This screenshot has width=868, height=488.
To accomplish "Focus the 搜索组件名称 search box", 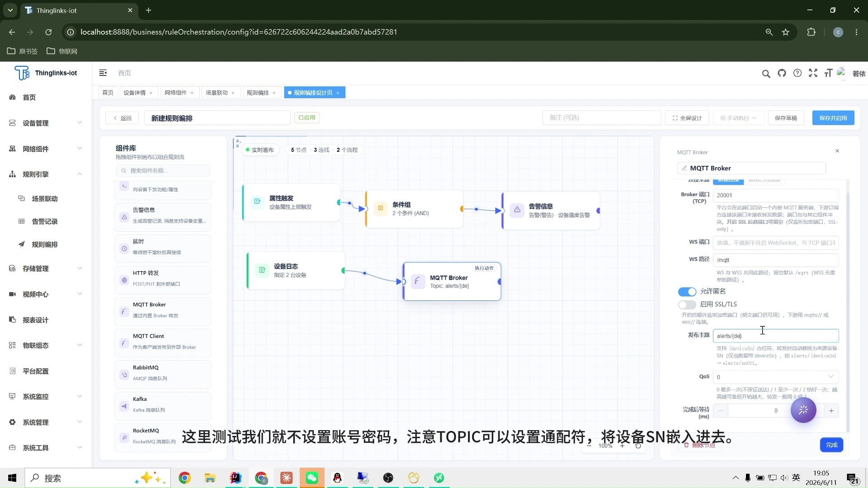I will [x=163, y=170].
